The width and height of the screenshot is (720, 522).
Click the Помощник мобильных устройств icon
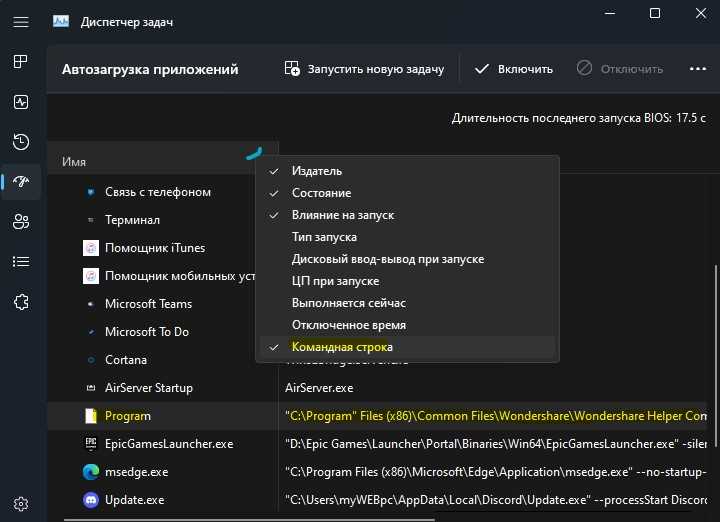pos(91,276)
